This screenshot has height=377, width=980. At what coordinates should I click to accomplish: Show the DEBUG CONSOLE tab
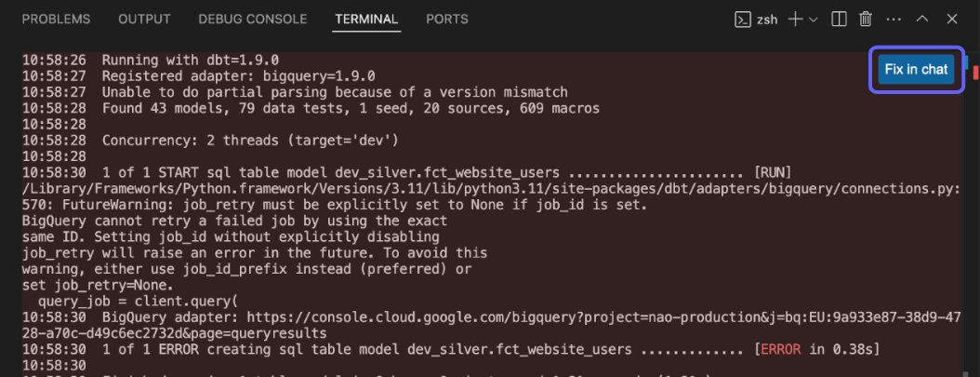252,20
